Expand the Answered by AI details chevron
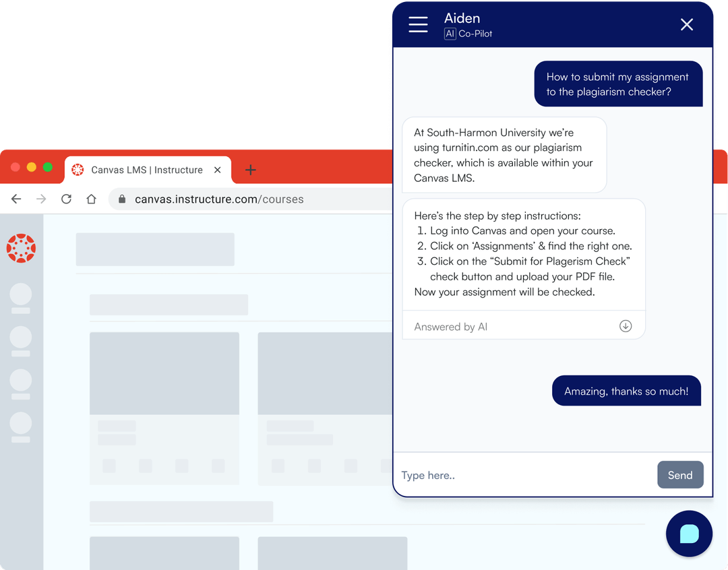This screenshot has width=728, height=570. pyautogui.click(x=626, y=325)
